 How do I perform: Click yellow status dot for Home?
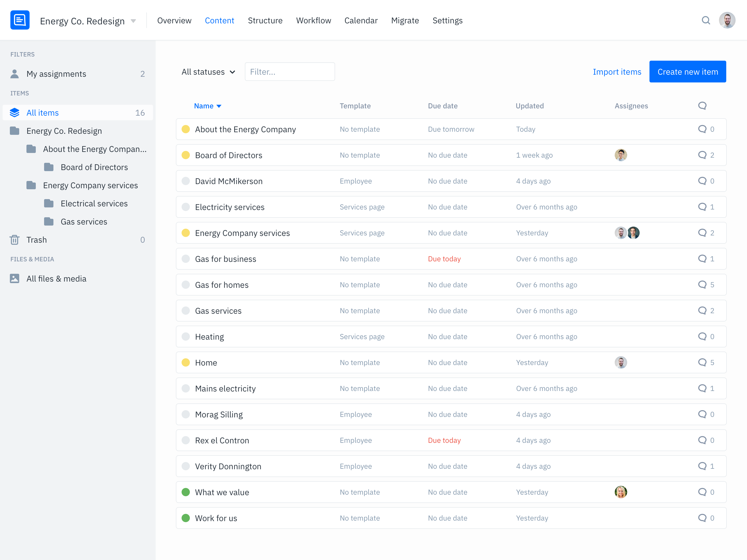(x=186, y=362)
